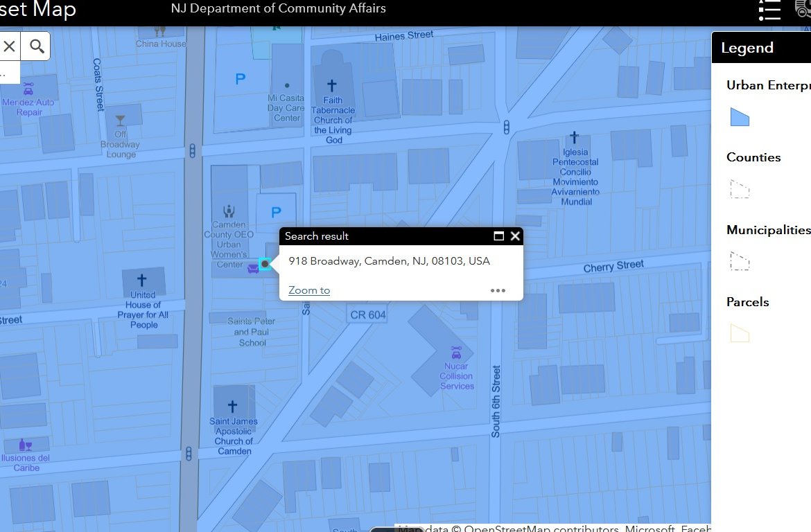Click the Urban Enterprise blue legend swatch
The height and width of the screenshot is (532, 811).
pyautogui.click(x=740, y=117)
